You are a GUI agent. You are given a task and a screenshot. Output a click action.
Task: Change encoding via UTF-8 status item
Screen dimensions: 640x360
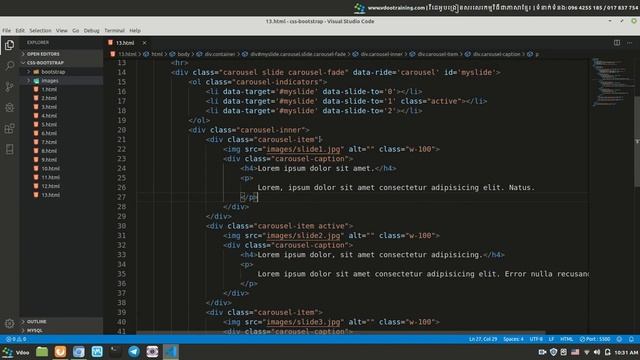[536, 339]
